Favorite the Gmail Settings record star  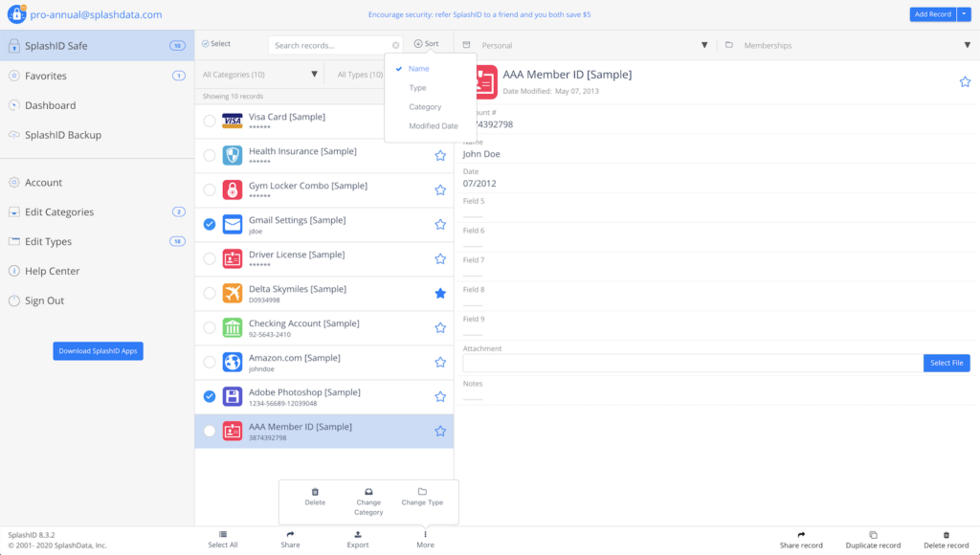[440, 225]
